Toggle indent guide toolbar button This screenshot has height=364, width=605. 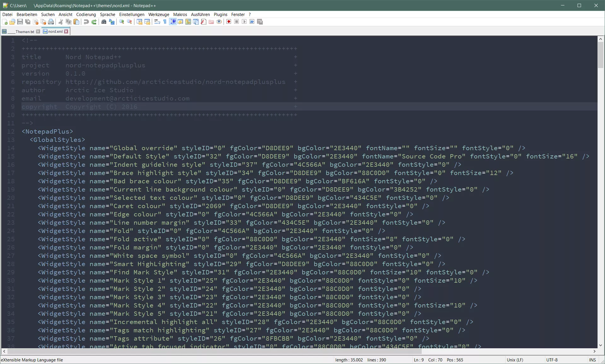173,22
